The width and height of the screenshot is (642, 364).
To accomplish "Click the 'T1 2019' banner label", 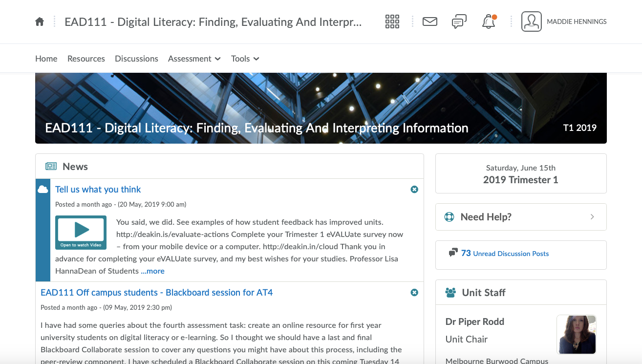I will (580, 128).
